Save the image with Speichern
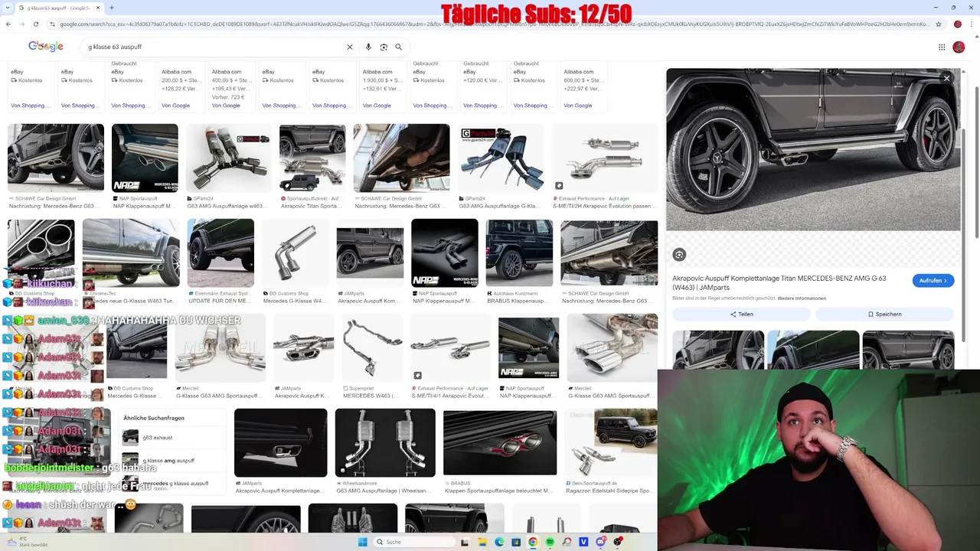The height and width of the screenshot is (551, 980). (x=884, y=314)
